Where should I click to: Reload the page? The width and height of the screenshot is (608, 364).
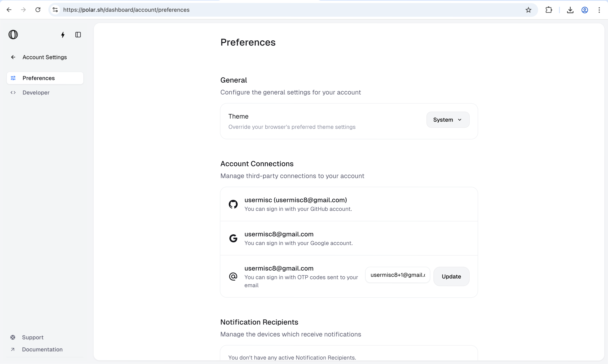(x=38, y=10)
